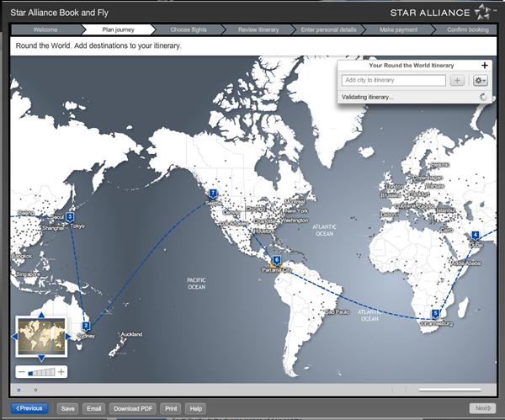Click the Washington city label
Viewport: 505px width, 420px height.
[295, 221]
